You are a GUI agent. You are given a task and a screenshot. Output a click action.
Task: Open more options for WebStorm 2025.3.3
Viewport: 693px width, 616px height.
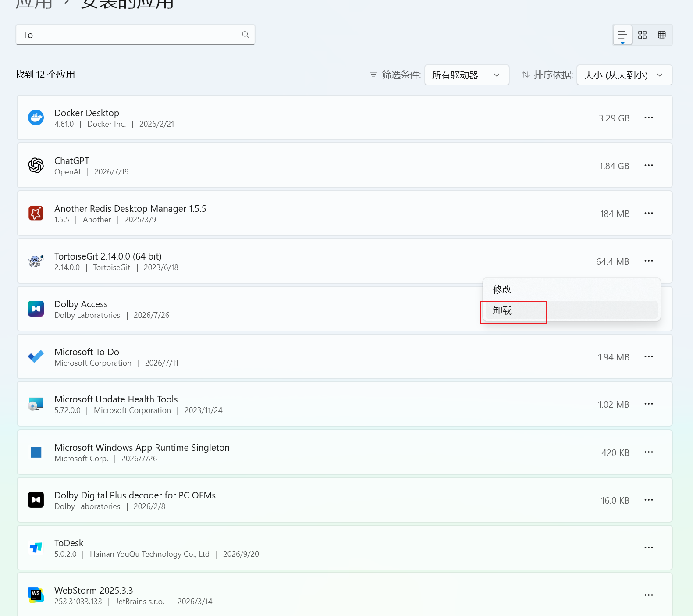click(x=649, y=595)
